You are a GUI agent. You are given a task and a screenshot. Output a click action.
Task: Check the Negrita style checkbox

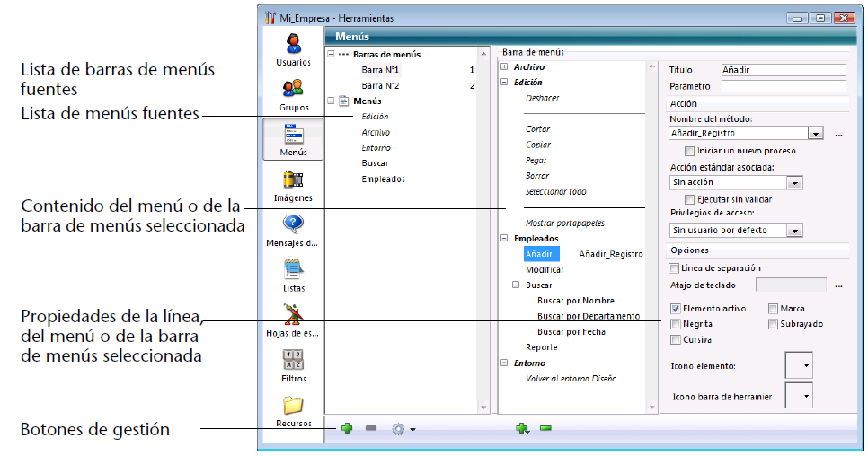pos(675,324)
